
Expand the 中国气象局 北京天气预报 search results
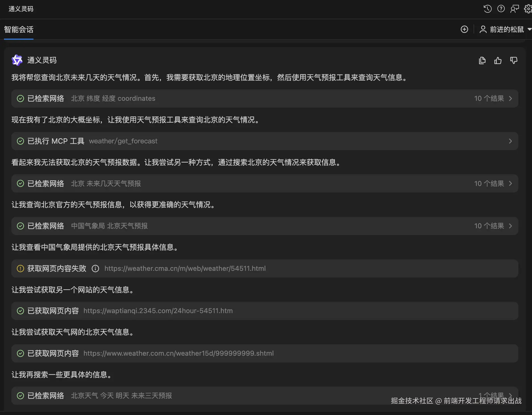tap(510, 226)
